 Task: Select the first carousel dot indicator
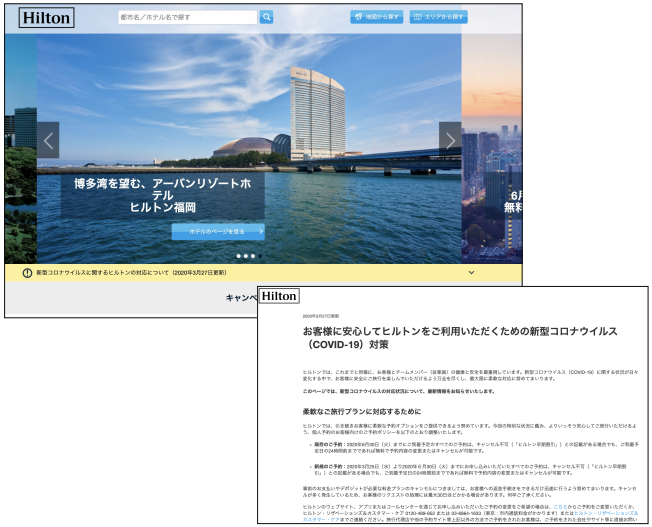(239, 256)
